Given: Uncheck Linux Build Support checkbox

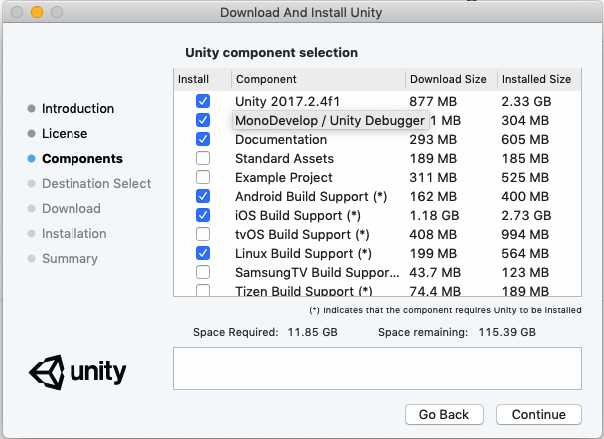Looking at the screenshot, I should click(203, 253).
